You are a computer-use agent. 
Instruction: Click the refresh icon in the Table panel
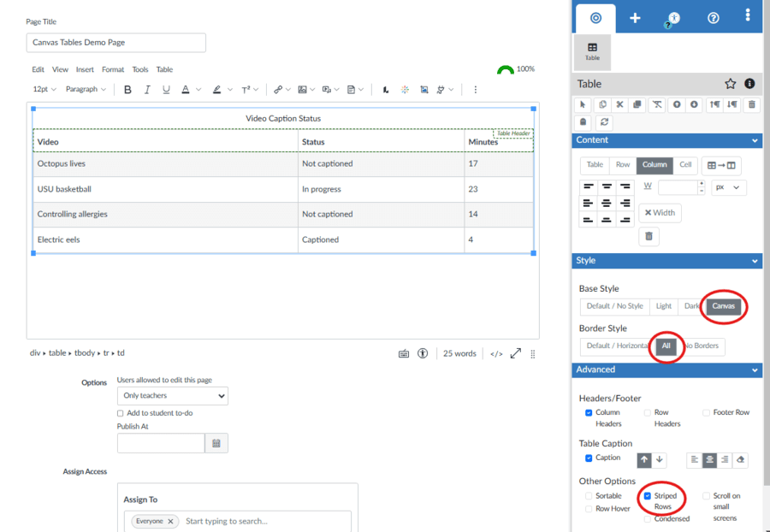(604, 121)
